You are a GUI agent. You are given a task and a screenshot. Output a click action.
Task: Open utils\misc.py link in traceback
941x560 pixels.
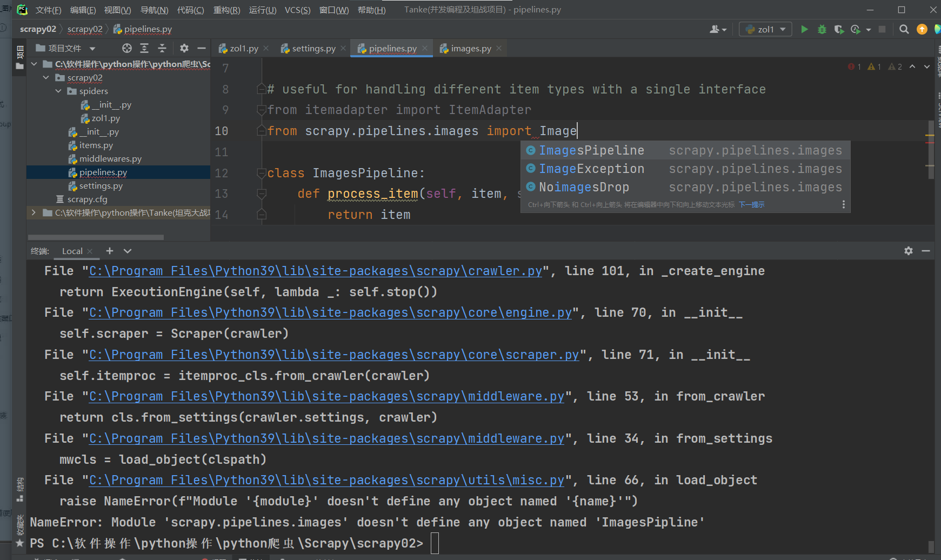326,480
